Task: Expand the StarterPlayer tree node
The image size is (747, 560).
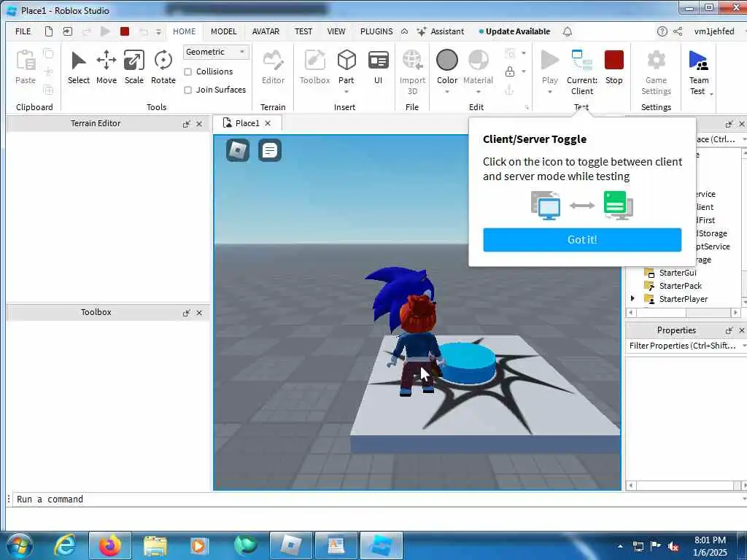Action: pyautogui.click(x=632, y=298)
